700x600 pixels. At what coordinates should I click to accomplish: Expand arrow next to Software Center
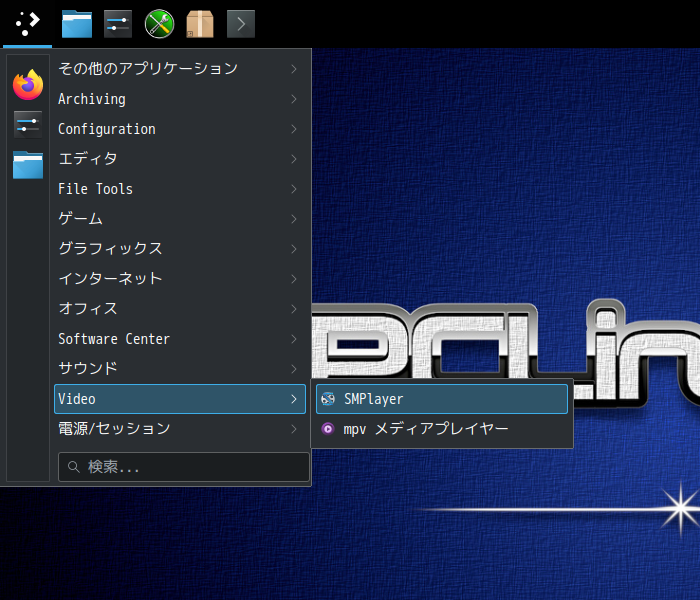tap(294, 339)
